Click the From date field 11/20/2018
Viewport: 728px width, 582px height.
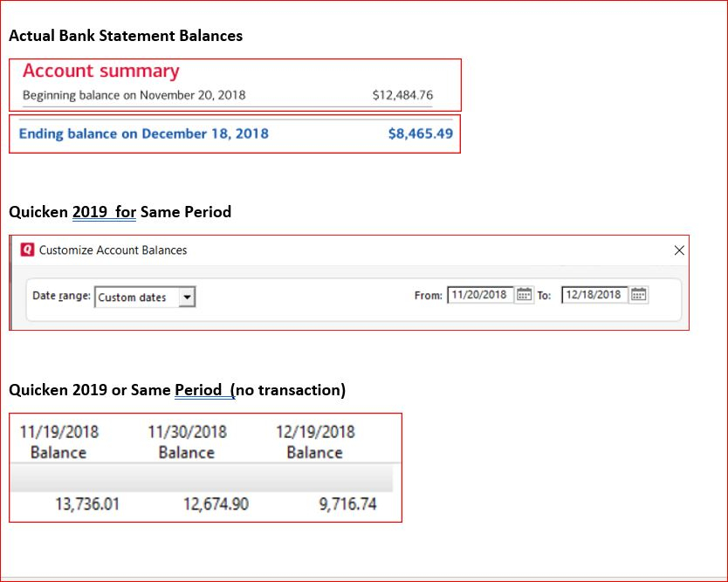coord(480,295)
